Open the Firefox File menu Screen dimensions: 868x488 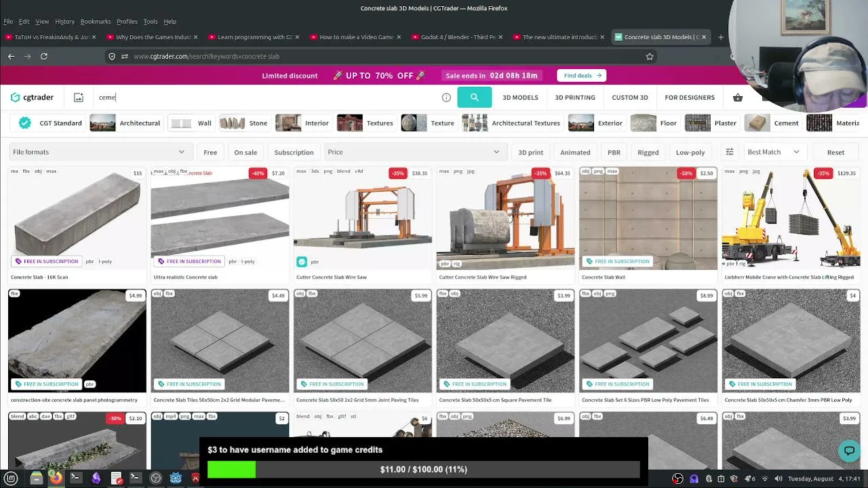8,22
